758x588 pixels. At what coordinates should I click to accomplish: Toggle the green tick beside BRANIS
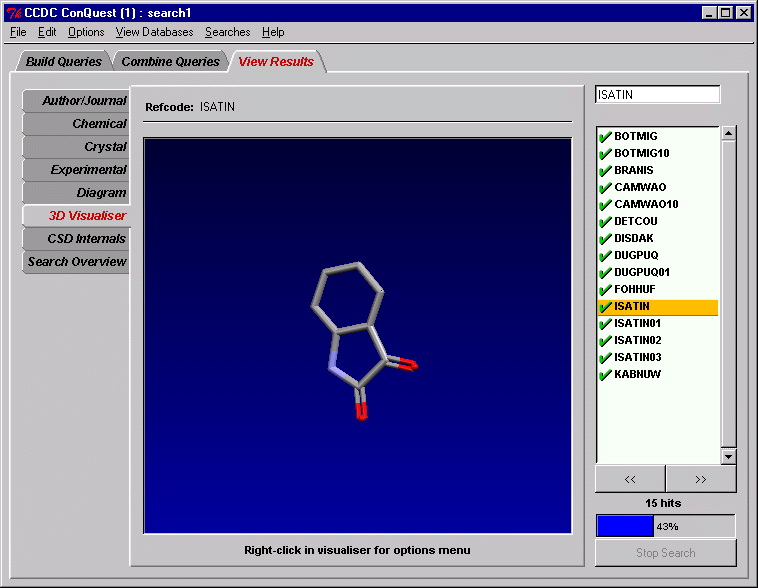(605, 171)
